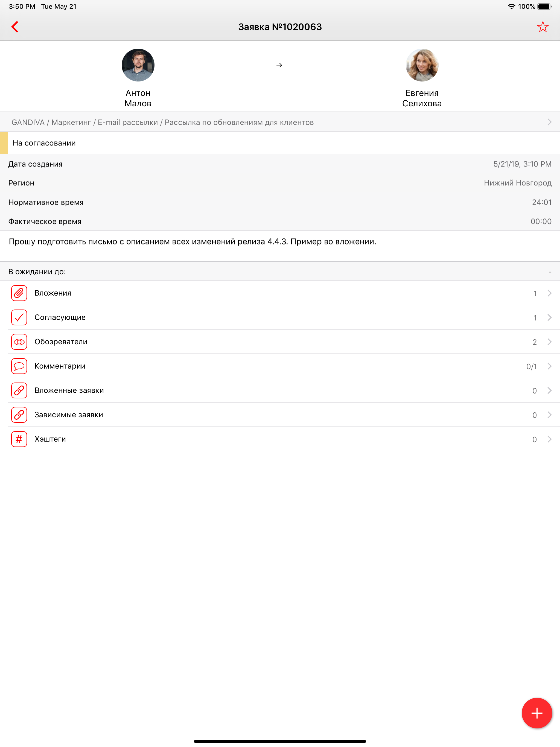Expand Хэштеги chevron
This screenshot has height=747, width=560.
click(549, 439)
